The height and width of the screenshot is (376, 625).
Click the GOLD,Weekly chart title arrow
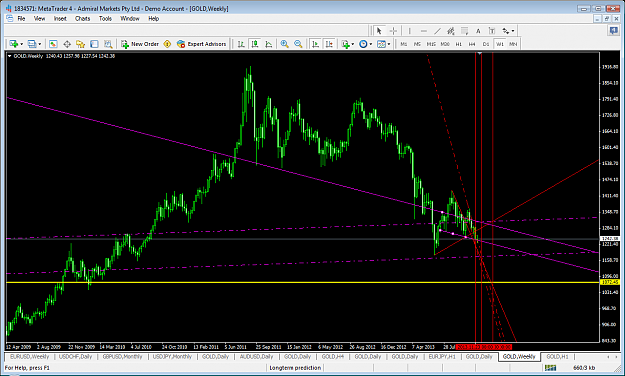10,56
